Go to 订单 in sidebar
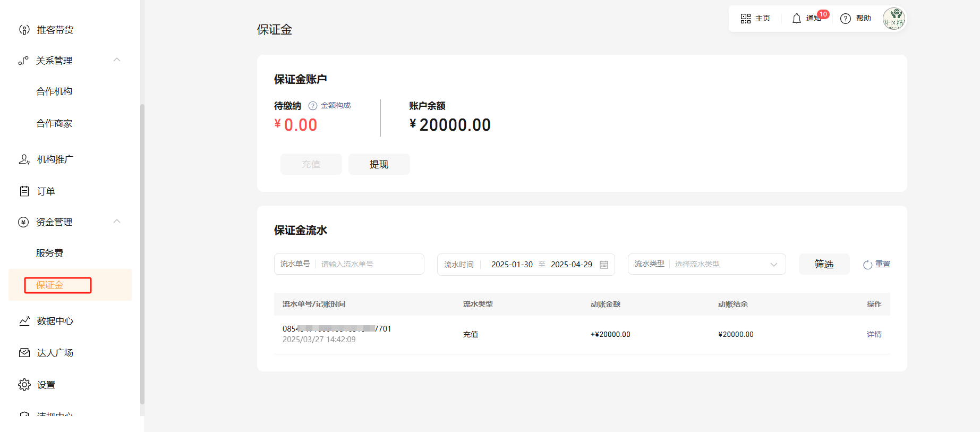The width and height of the screenshot is (980, 432). click(46, 191)
